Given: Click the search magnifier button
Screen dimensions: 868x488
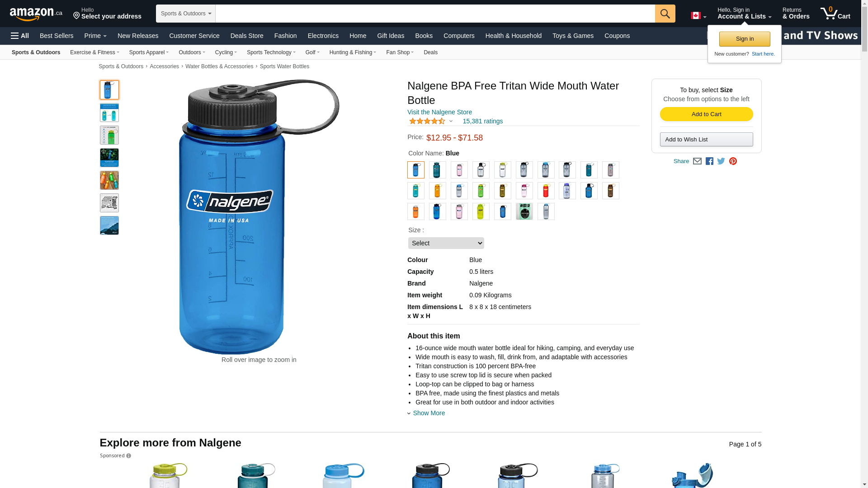Looking at the screenshot, I should [x=665, y=14].
